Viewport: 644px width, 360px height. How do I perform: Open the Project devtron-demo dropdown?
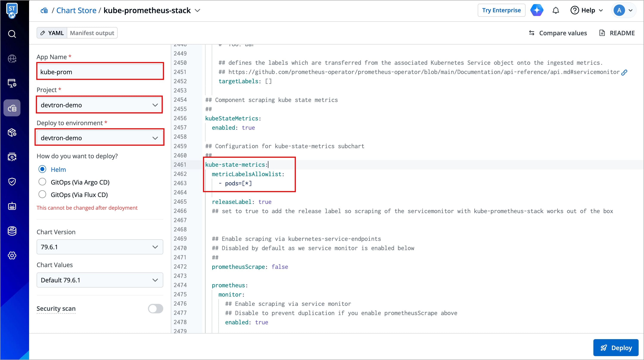[100, 105]
